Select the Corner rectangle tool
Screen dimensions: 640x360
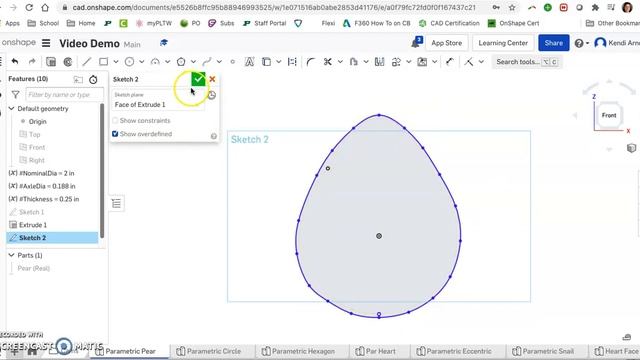click(104, 62)
